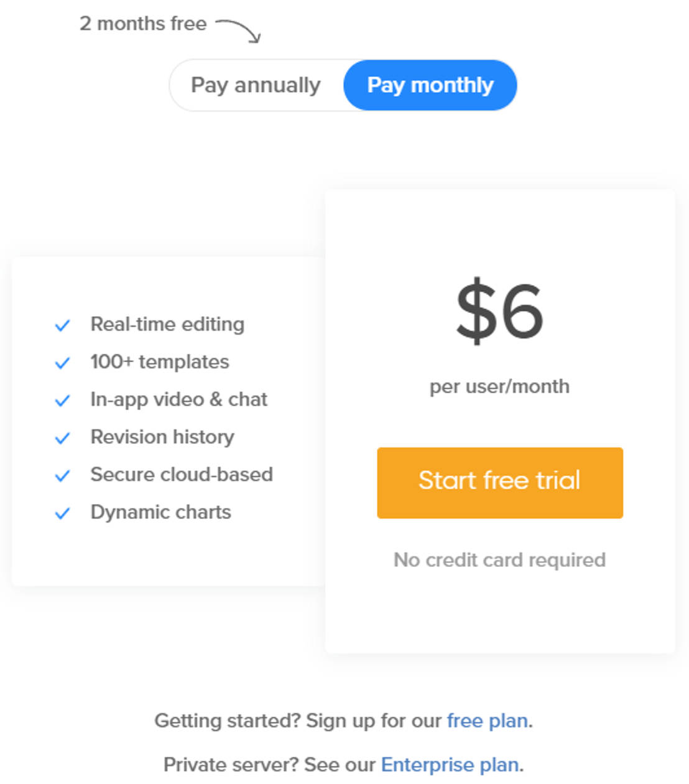Click the Dynamic charts feature text
Screen dimensions: 689x784
click(x=160, y=512)
